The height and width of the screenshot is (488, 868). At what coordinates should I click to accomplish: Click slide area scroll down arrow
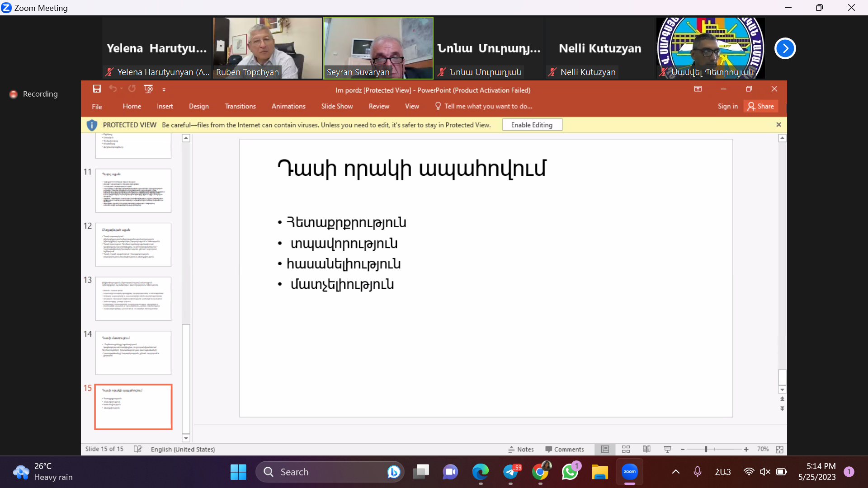click(782, 389)
